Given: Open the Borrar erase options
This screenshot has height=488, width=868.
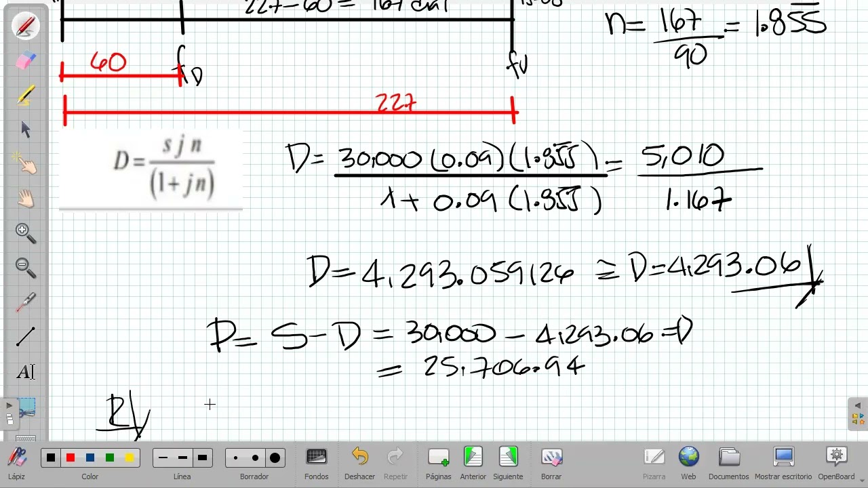Looking at the screenshot, I should [x=551, y=464].
